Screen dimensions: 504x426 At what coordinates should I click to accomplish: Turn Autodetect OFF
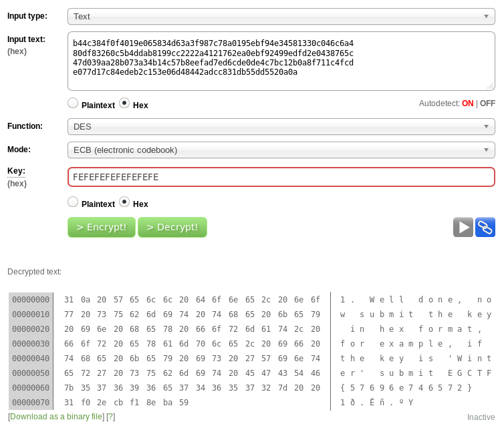pyautogui.click(x=487, y=103)
